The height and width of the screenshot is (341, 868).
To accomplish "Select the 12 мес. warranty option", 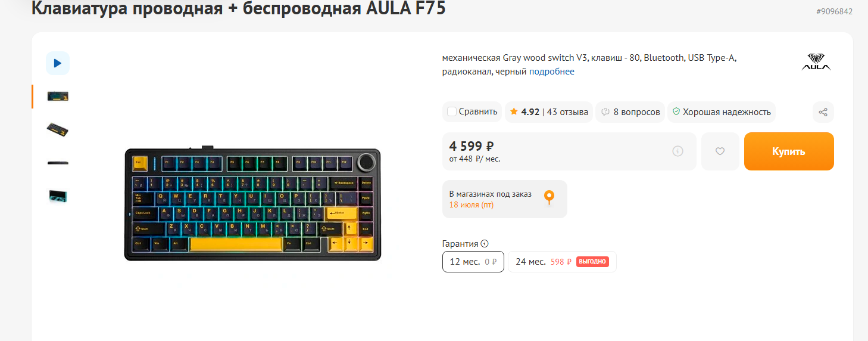I will [x=473, y=262].
